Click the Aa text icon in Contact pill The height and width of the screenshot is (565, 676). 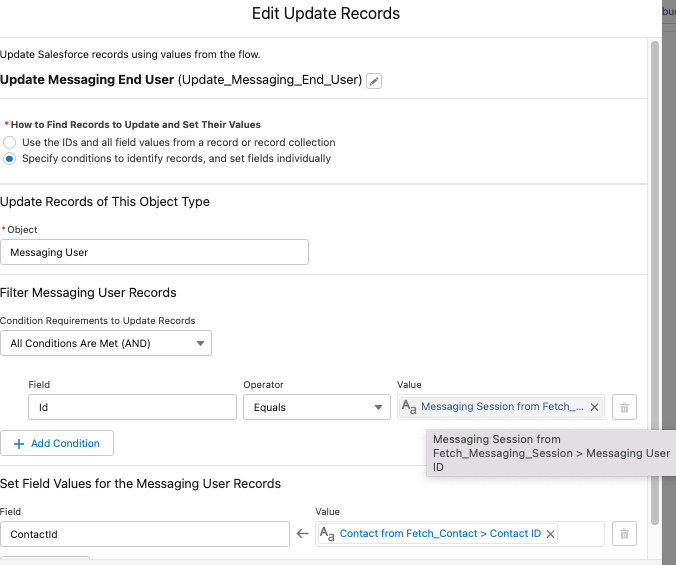pyautogui.click(x=327, y=534)
